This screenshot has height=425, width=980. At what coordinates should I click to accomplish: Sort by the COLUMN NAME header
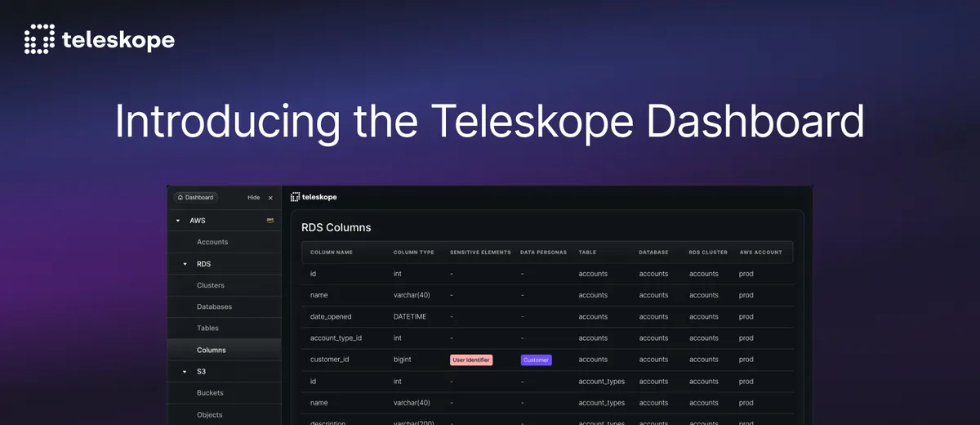tap(332, 253)
